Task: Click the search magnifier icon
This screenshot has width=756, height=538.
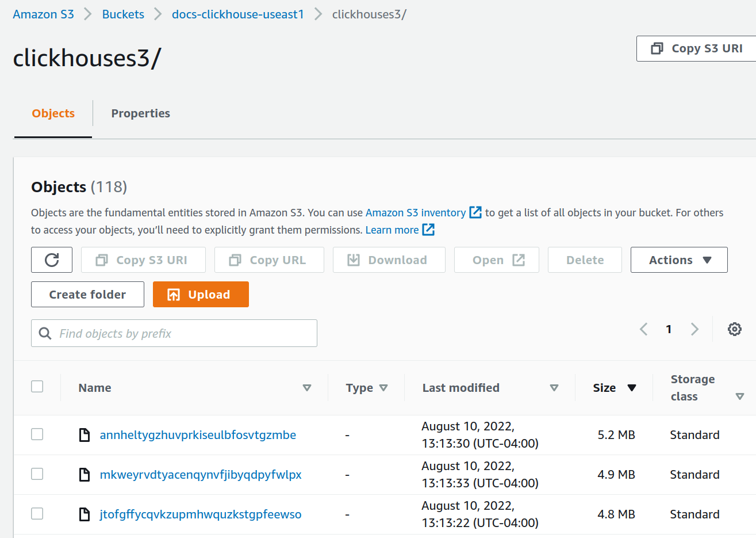Action: tap(45, 333)
